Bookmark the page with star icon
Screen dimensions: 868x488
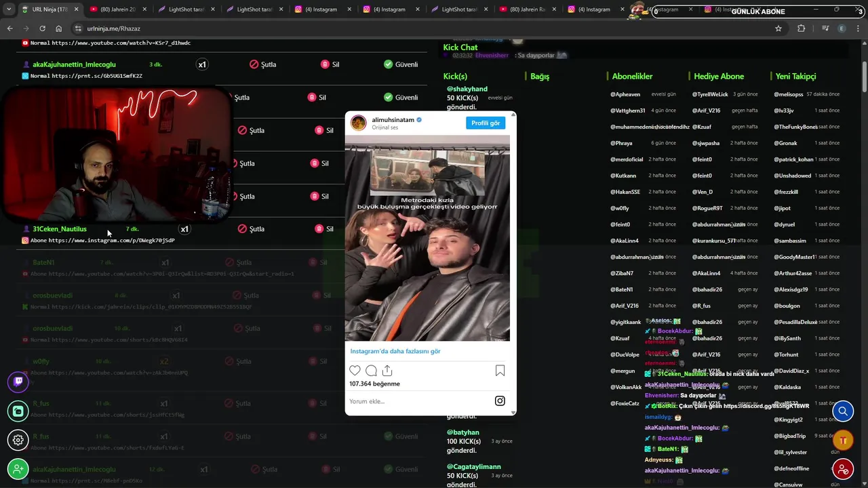pyautogui.click(x=778, y=28)
